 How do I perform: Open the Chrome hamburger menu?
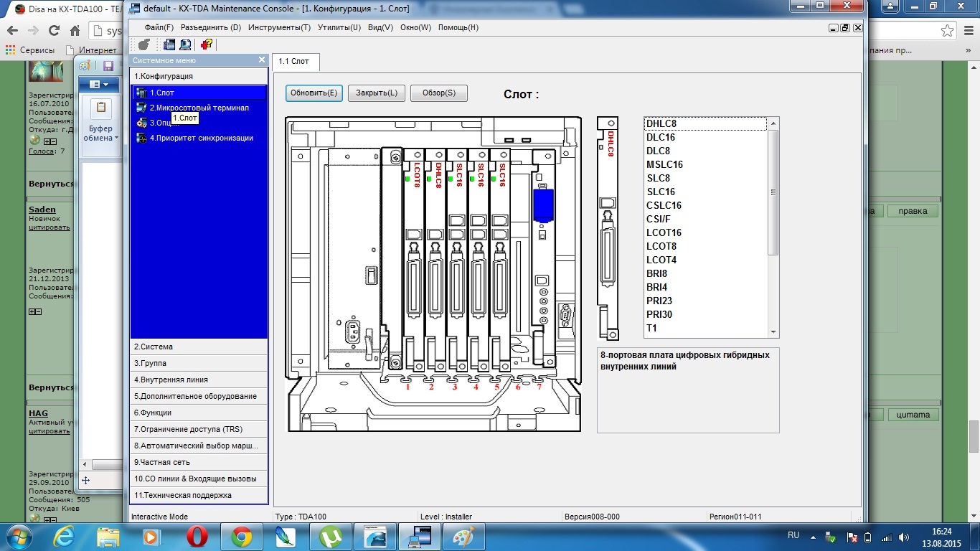pos(968,31)
